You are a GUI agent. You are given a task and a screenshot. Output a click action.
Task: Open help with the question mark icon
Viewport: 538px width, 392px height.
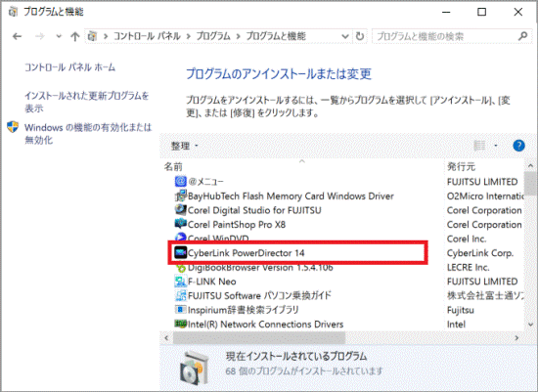point(518,146)
